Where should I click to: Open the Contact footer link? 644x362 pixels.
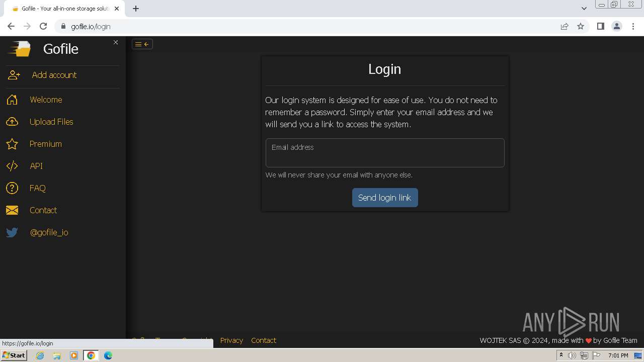pyautogui.click(x=264, y=340)
